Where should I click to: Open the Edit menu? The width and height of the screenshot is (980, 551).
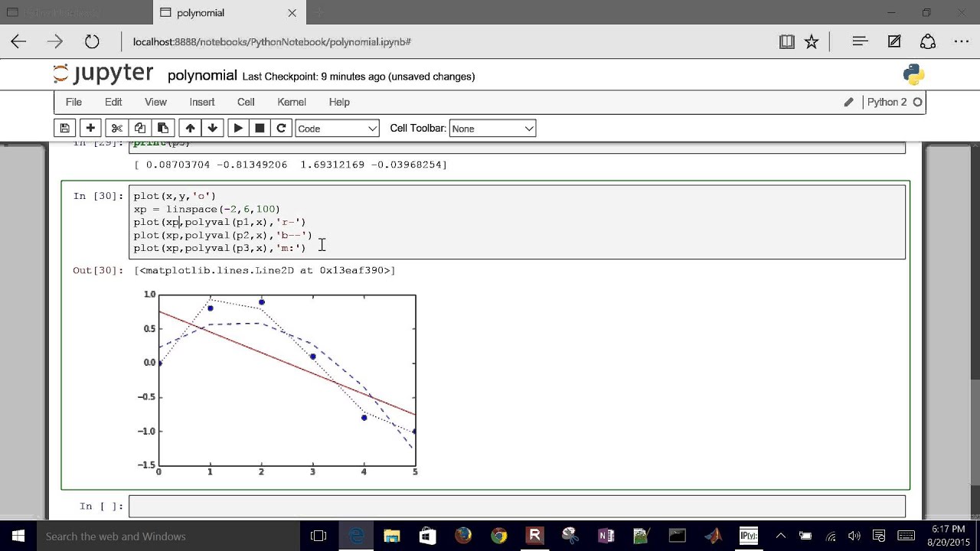pyautogui.click(x=113, y=102)
